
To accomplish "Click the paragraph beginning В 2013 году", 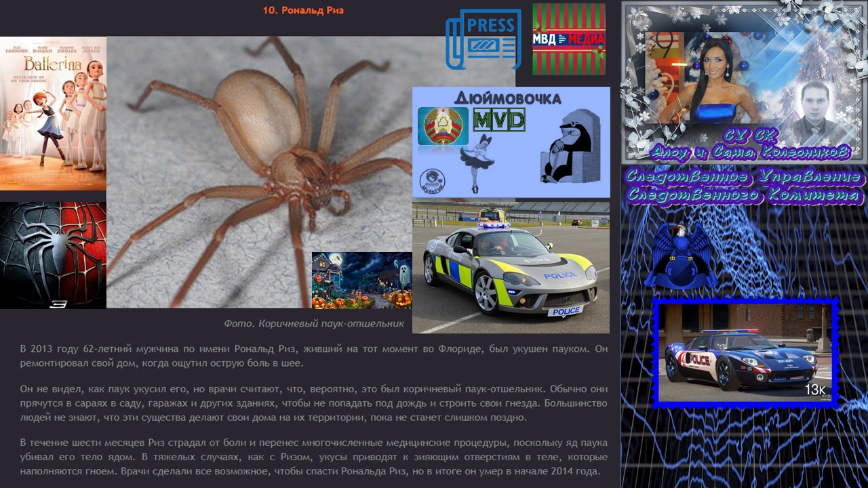I will [314, 356].
